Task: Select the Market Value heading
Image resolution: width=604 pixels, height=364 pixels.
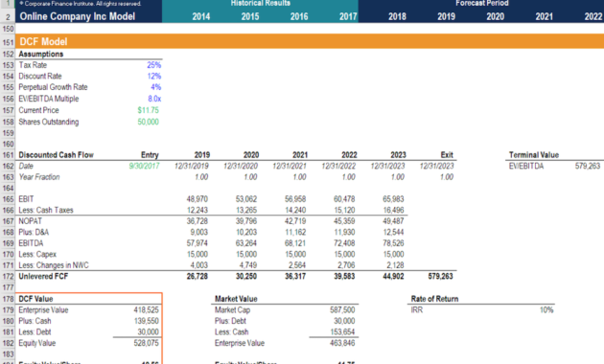Action: 236,299
